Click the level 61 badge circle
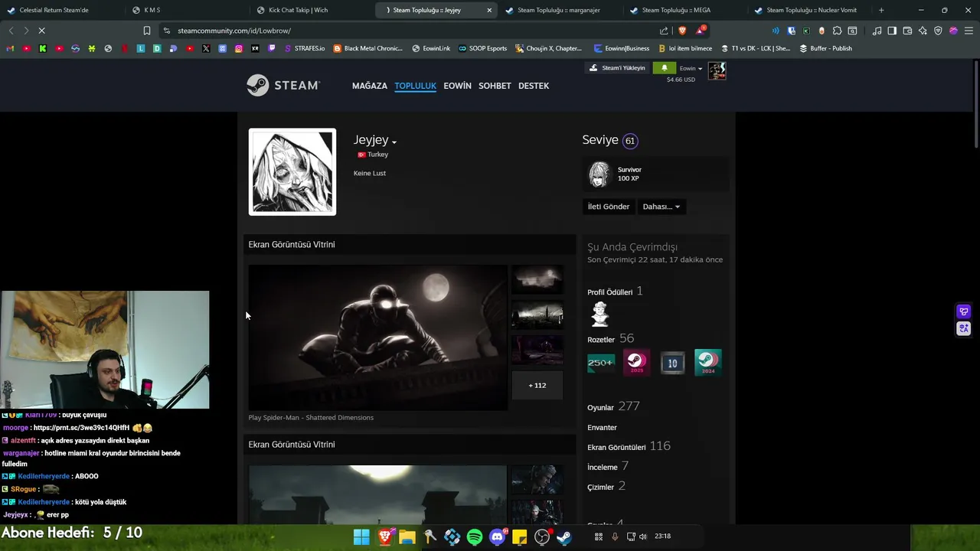The width and height of the screenshot is (980, 551). click(x=630, y=141)
